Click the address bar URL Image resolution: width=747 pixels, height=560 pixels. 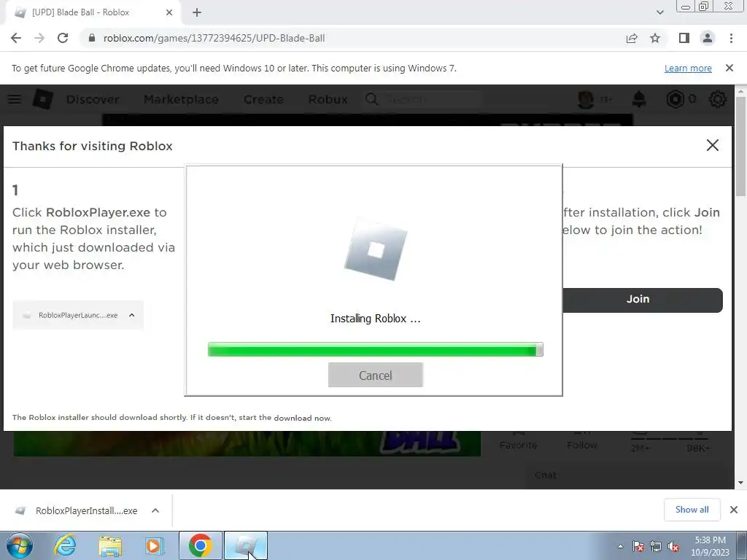pyautogui.click(x=214, y=38)
